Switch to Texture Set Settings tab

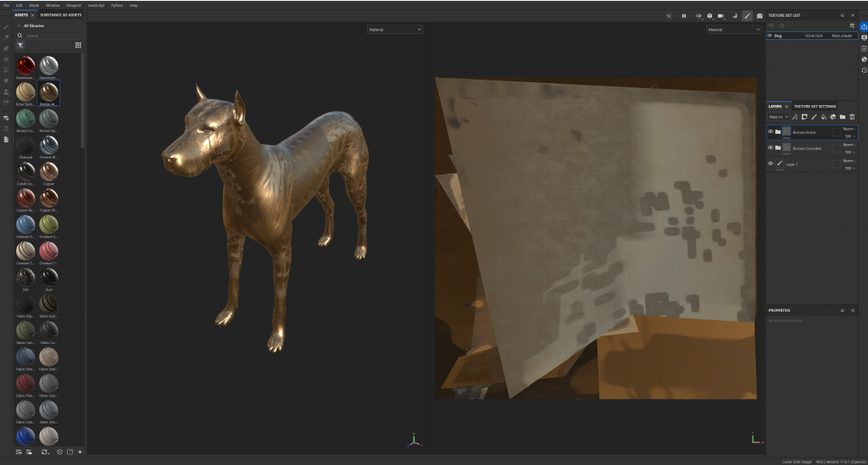tap(815, 106)
